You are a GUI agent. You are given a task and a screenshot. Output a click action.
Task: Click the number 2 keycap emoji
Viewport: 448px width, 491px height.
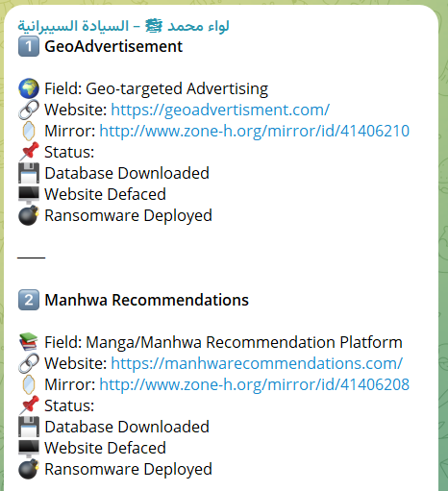click(29, 300)
